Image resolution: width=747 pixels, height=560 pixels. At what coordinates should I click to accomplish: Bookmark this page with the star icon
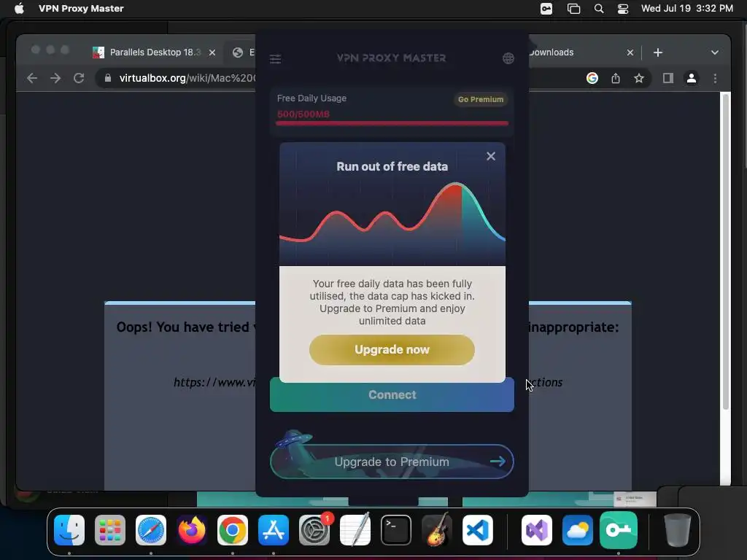pyautogui.click(x=639, y=78)
